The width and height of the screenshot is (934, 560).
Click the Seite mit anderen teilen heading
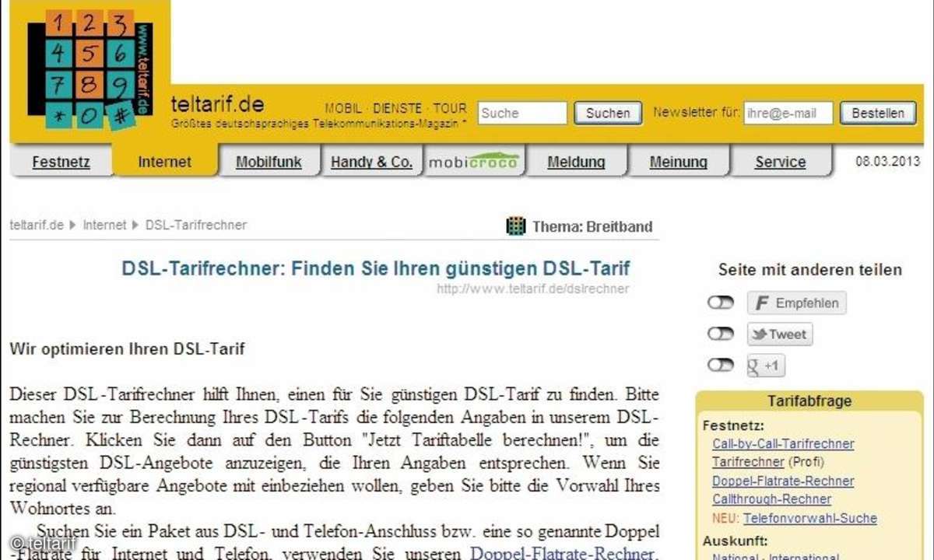pyautogui.click(x=810, y=270)
